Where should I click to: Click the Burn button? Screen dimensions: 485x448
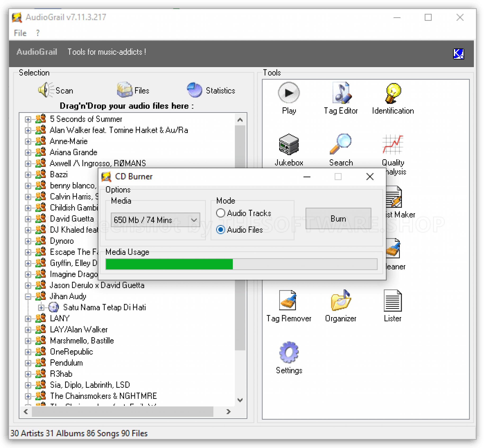[x=338, y=219]
